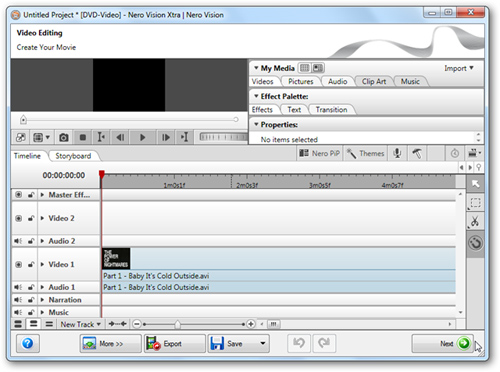Viewport: 500px width, 372px height.
Task: Collapse the Properties panel
Action: pos(256,125)
